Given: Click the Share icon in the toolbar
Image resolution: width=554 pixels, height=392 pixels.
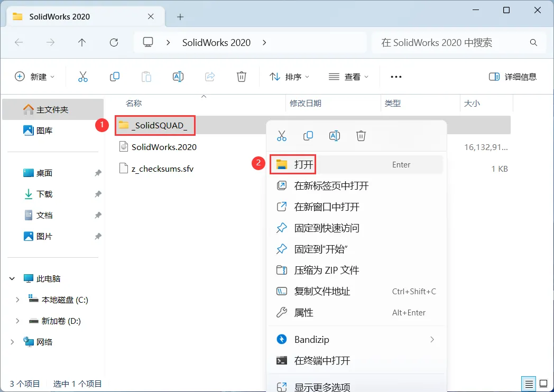Looking at the screenshot, I should 210,77.
